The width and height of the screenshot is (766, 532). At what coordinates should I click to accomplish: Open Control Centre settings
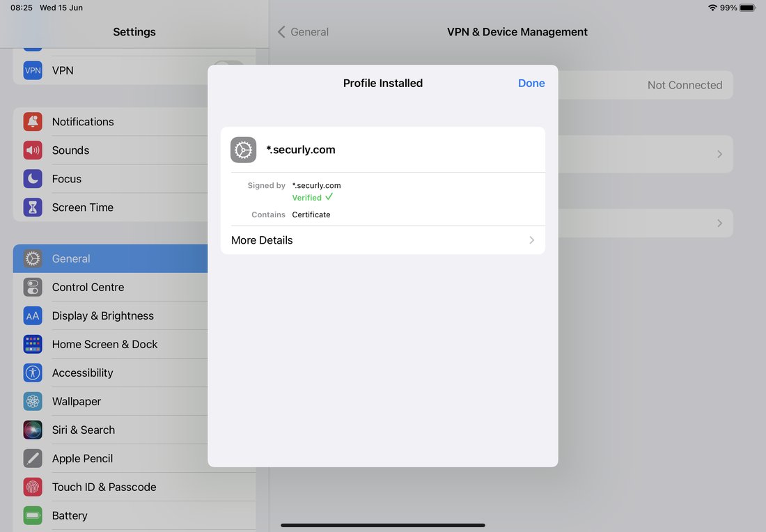111,288
